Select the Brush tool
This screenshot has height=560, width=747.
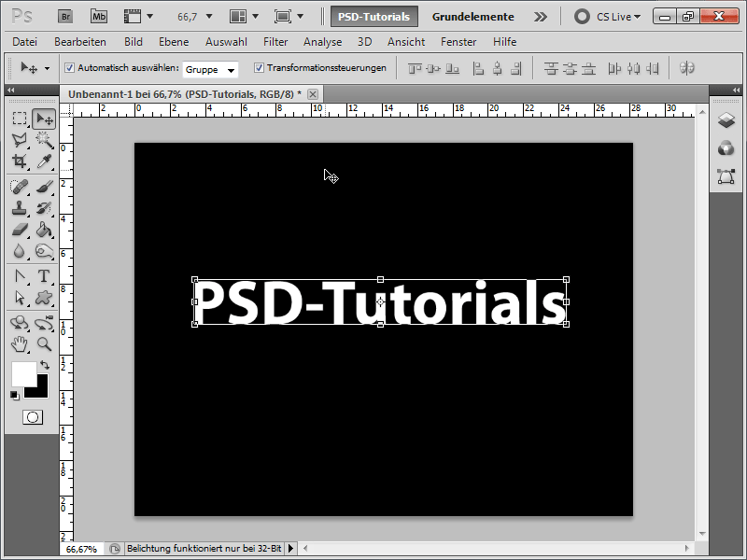click(44, 187)
